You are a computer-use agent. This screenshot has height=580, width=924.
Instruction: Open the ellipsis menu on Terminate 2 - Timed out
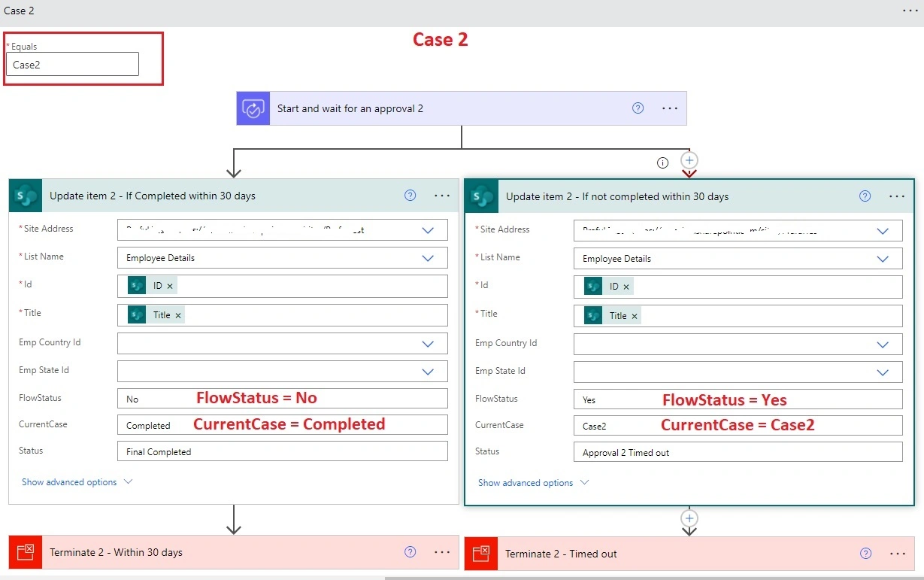(x=897, y=554)
